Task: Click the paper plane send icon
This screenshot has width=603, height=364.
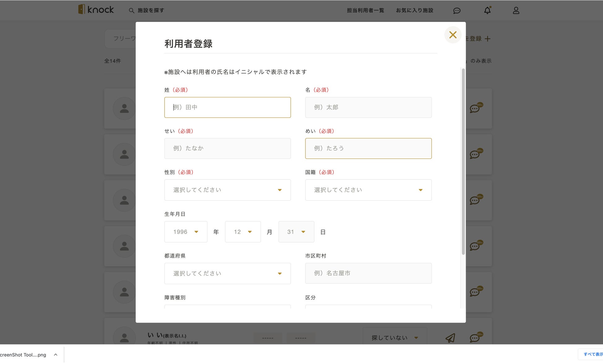Action: 450,338
